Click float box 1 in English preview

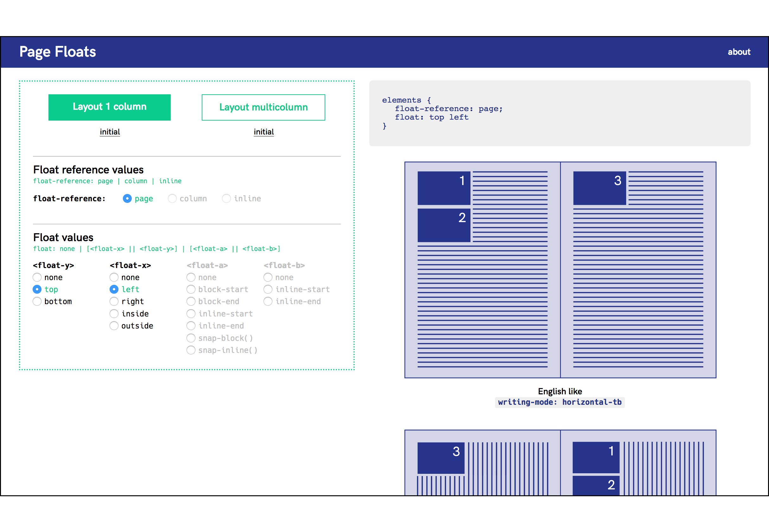coord(444,188)
